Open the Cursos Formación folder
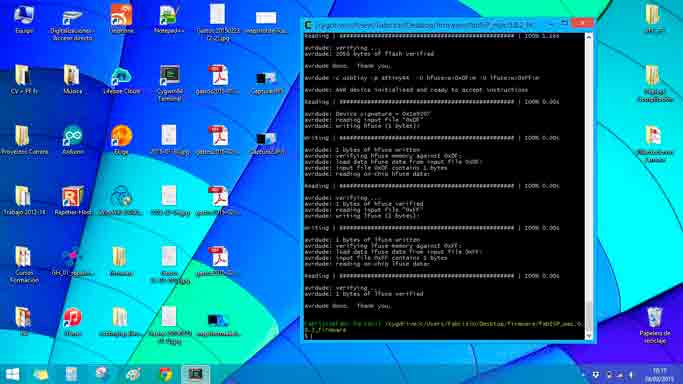The height and width of the screenshot is (384, 683). 24,265
